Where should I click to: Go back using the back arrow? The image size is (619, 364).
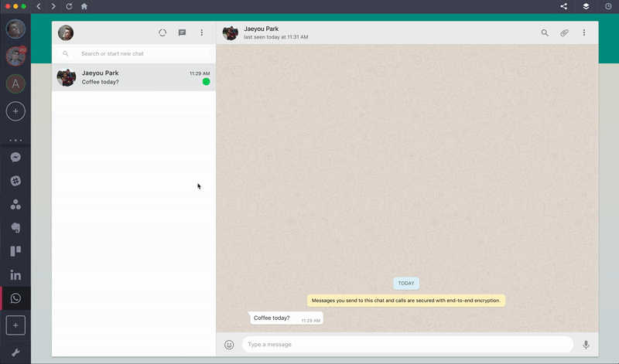point(38,6)
